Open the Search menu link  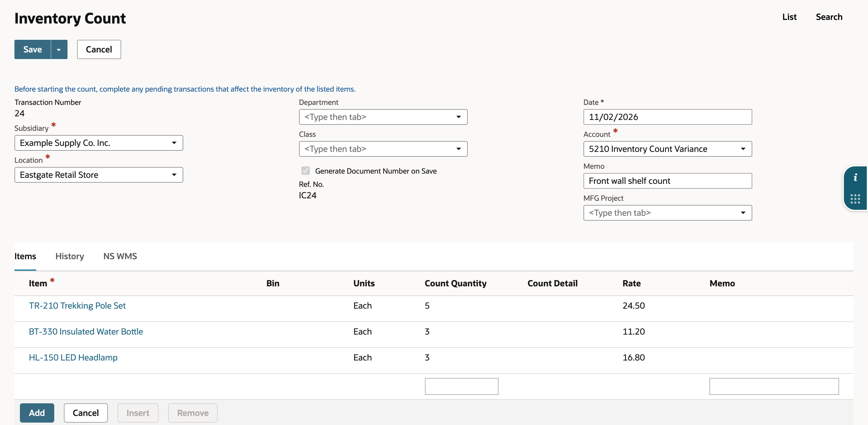[829, 17]
